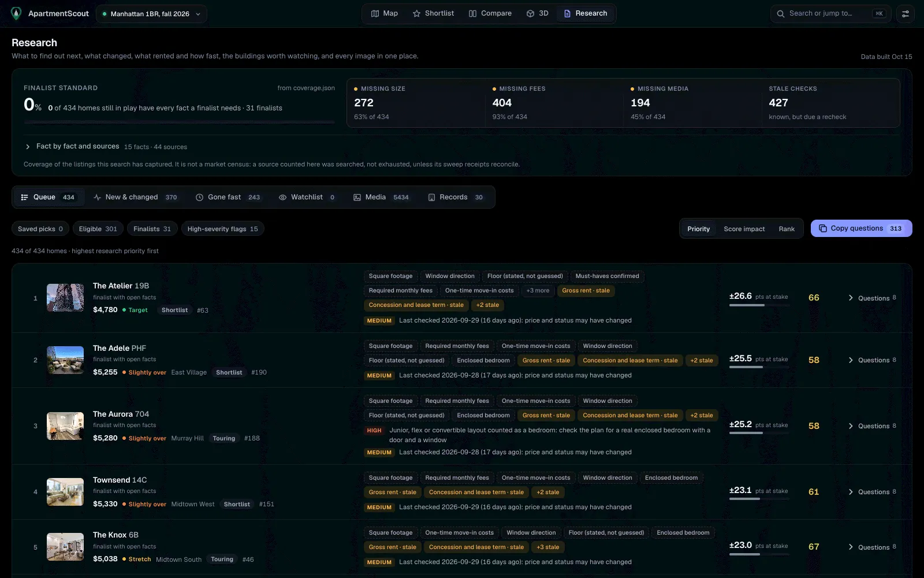
Task: Click The Atelier 19B thumbnail image
Action: [65, 298]
